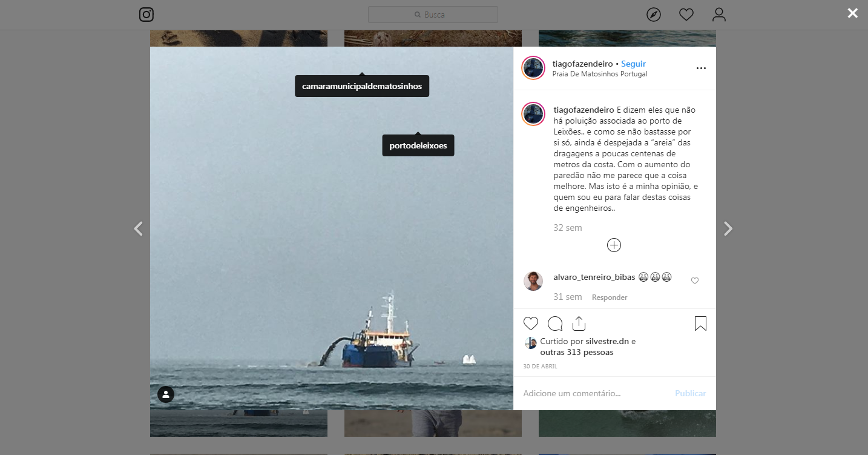The width and height of the screenshot is (868, 455).
Task: Like the alvaro_tenreiro_bibas comment
Action: (695, 281)
